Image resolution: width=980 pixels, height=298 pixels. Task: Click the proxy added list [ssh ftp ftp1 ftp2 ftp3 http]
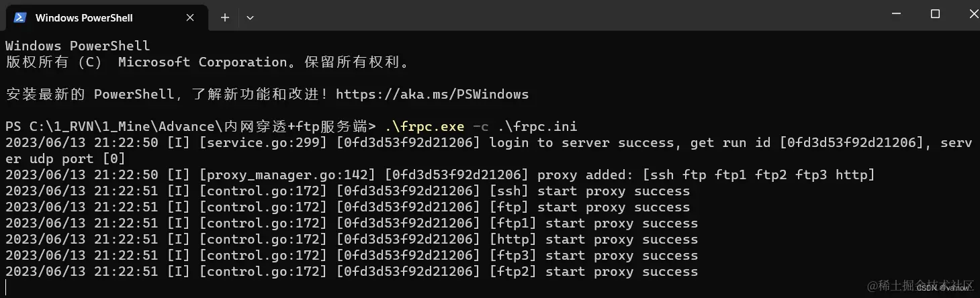759,175
